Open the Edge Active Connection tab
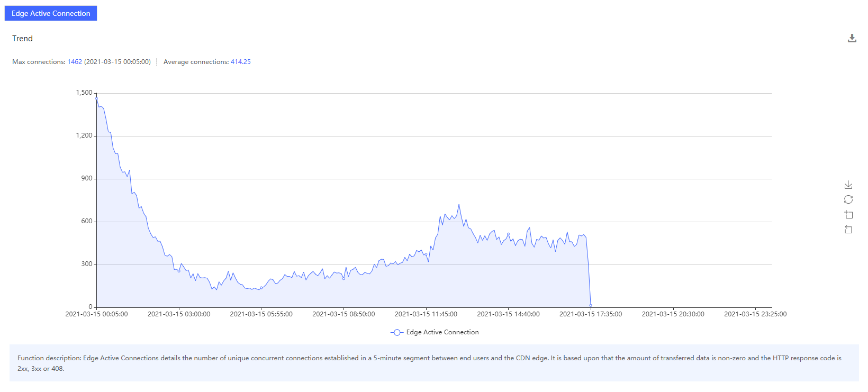 (x=51, y=13)
